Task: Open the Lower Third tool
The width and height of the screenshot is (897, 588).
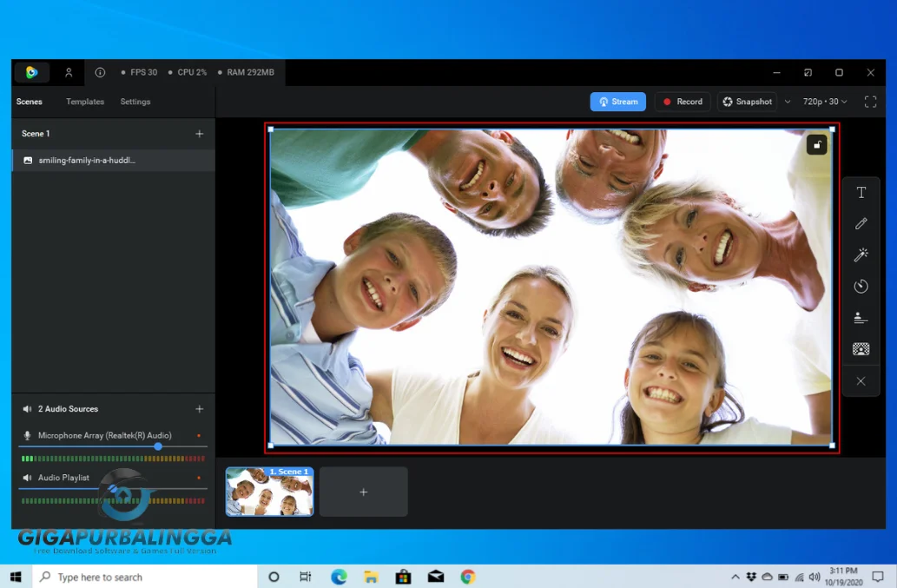Action: [861, 318]
